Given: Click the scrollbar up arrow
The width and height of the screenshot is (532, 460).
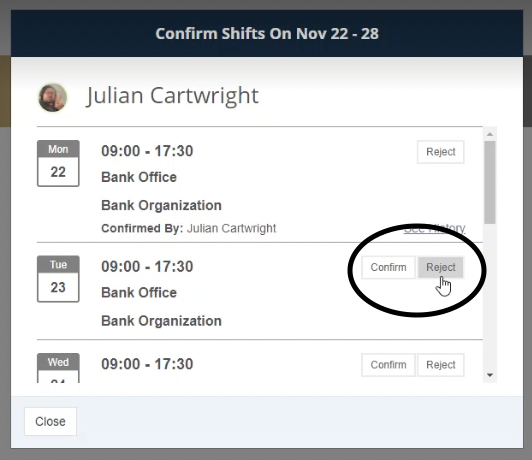Looking at the screenshot, I should pyautogui.click(x=490, y=134).
